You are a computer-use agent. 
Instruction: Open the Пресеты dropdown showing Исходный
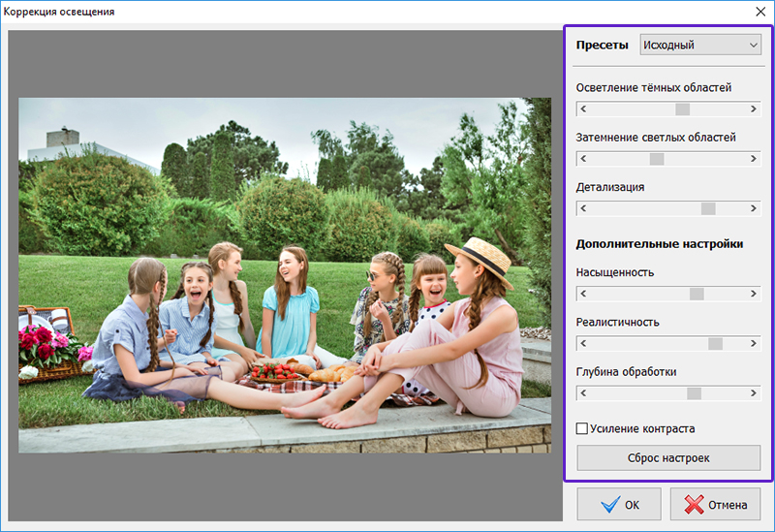[700, 45]
